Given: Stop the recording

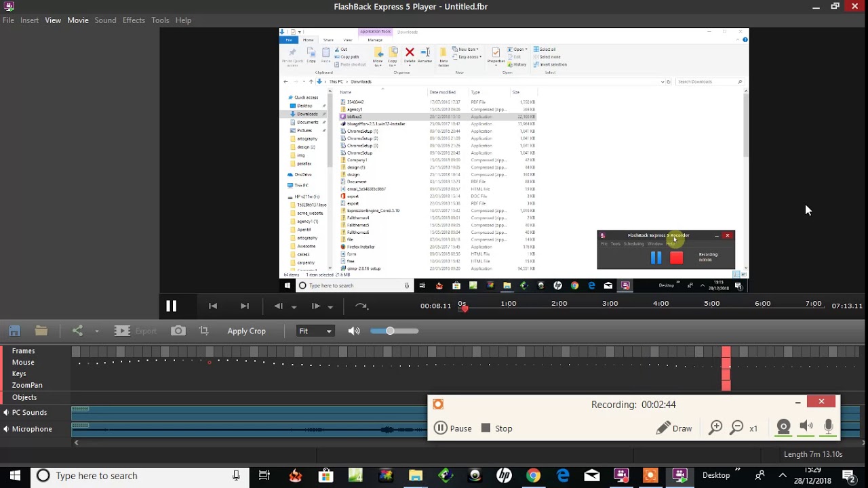Looking at the screenshot, I should coord(496,428).
